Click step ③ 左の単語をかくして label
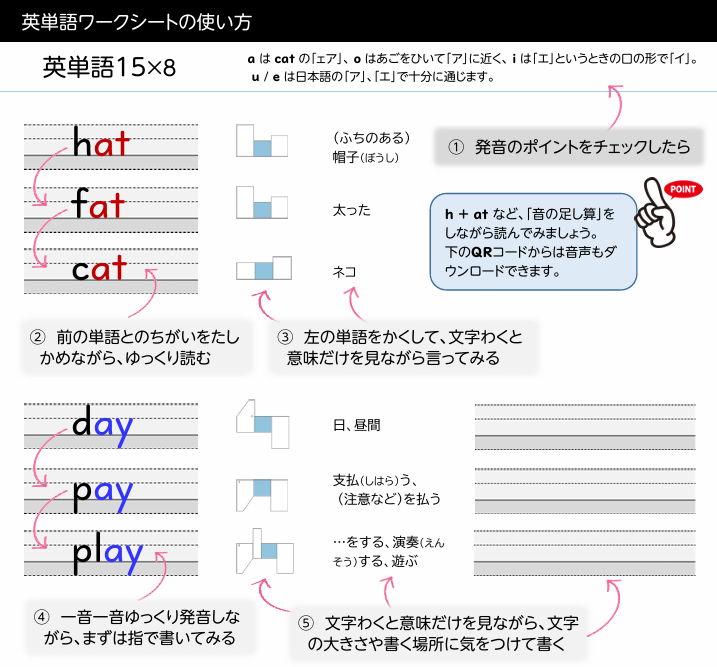 click(403, 347)
